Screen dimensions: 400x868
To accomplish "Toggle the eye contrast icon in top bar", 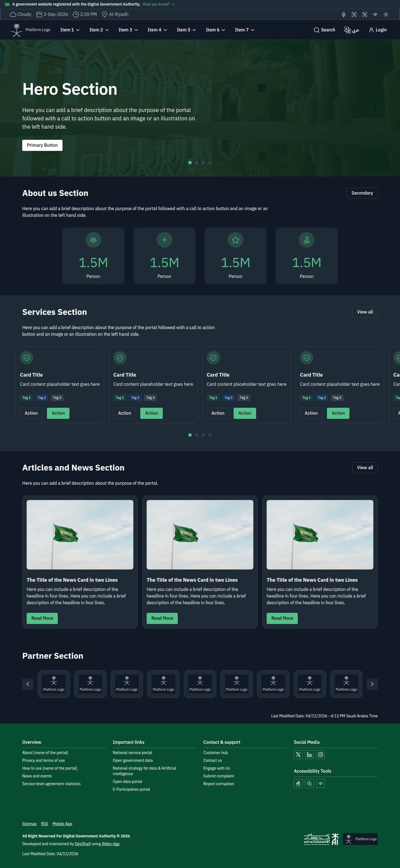I will pyautogui.click(x=375, y=14).
